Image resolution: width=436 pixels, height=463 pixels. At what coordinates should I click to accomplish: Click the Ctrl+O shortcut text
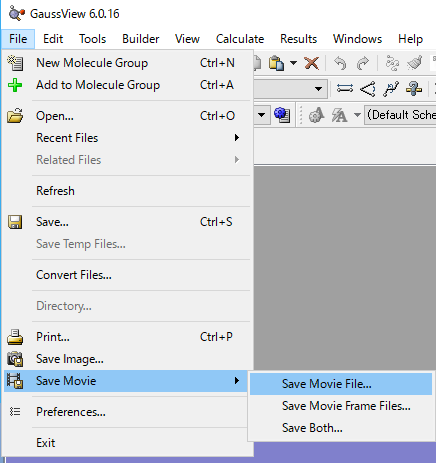coord(217,116)
